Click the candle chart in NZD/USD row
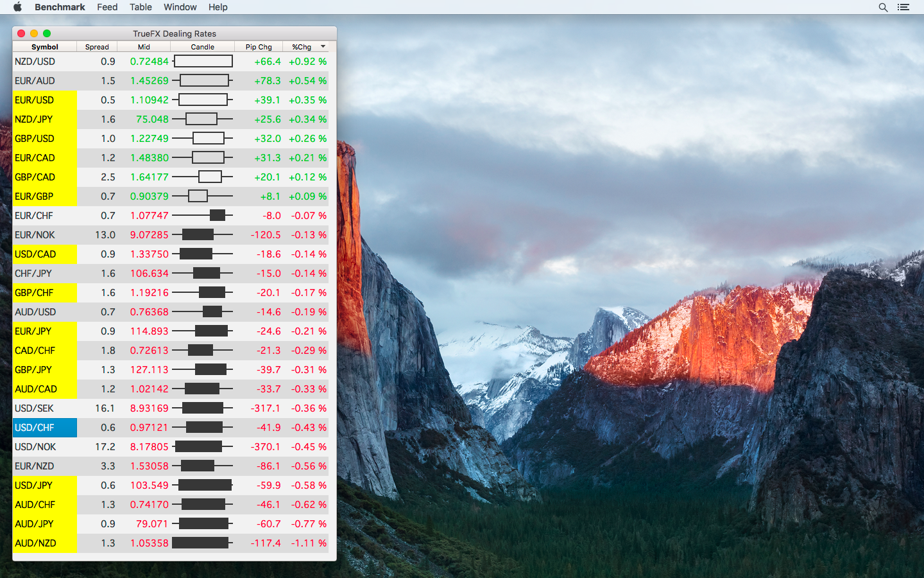 (x=203, y=62)
